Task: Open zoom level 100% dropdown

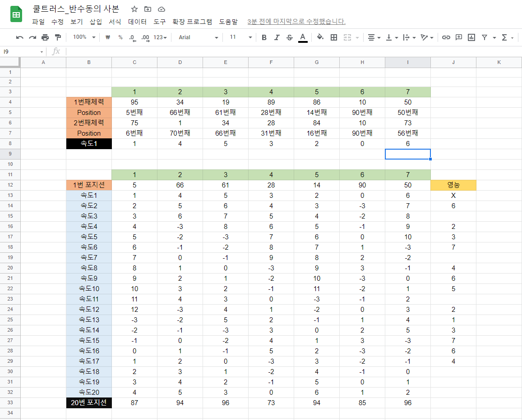Action: [84, 37]
